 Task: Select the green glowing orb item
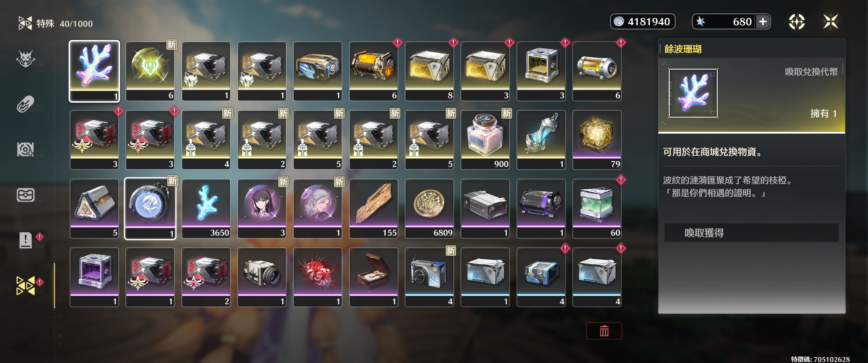(150, 71)
